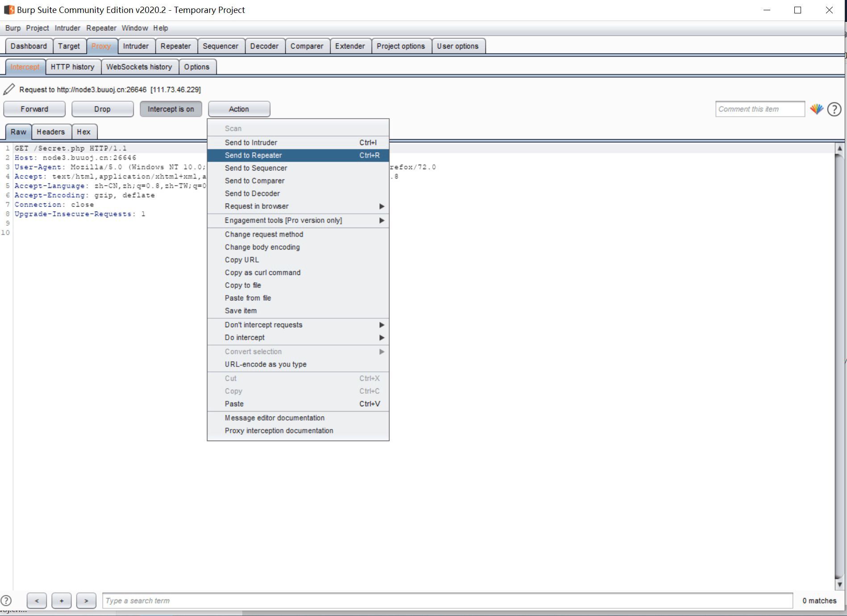Viewport: 847px width, 616px height.
Task: Toggle the Intercept is on button
Action: coord(171,109)
